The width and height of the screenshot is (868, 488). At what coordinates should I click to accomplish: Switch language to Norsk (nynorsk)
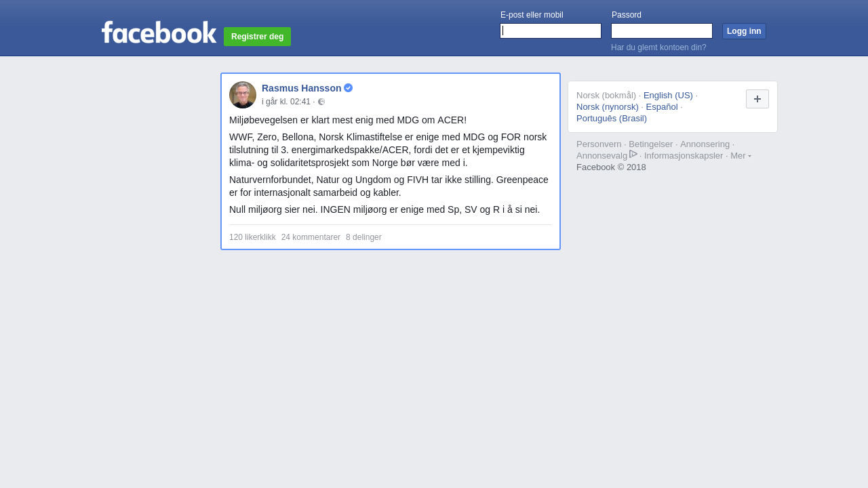608,106
